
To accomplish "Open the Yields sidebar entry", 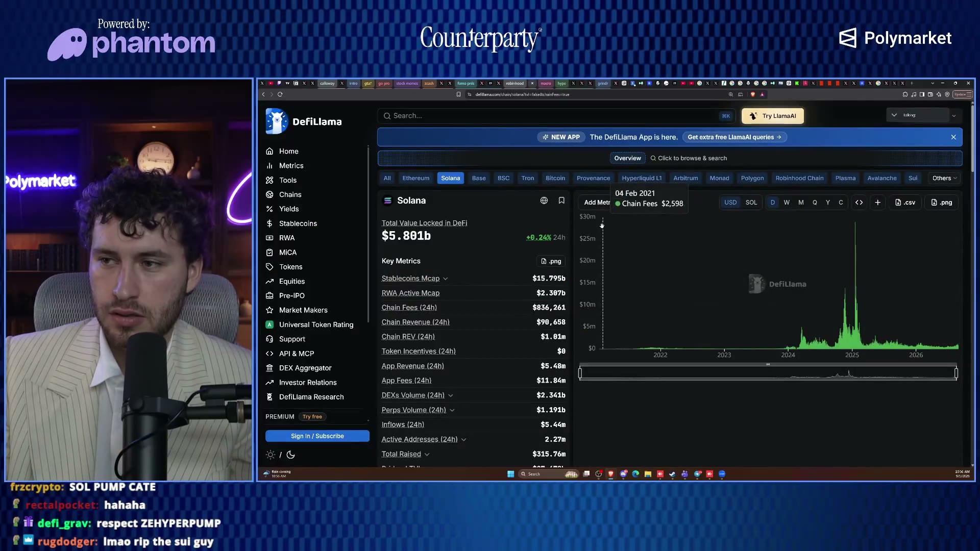I will click(x=289, y=209).
